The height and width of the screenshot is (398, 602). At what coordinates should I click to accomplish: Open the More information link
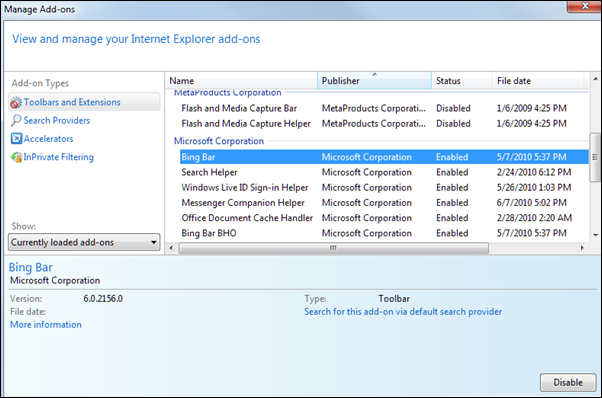[46, 325]
